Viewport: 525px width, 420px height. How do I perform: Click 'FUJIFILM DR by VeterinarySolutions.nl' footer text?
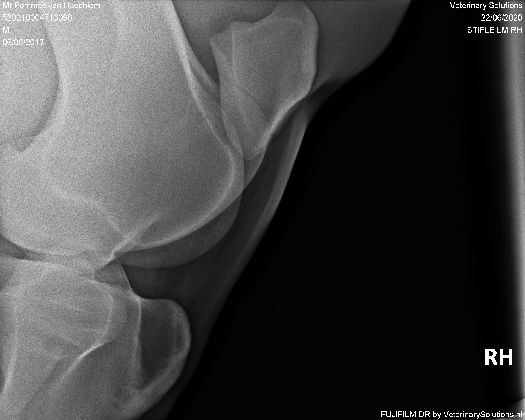click(452, 414)
